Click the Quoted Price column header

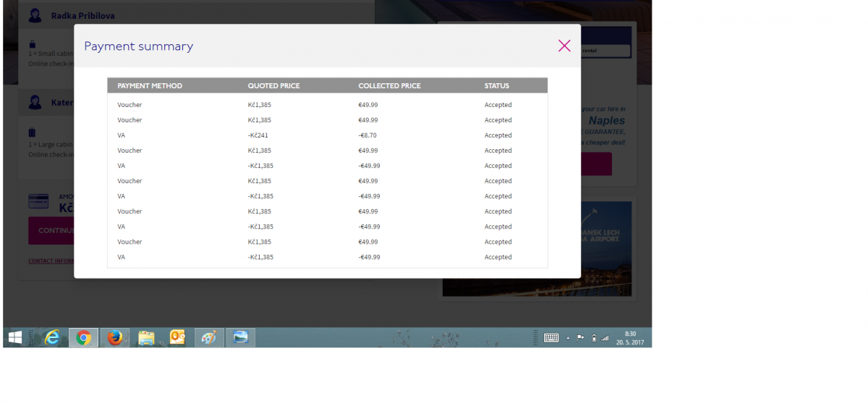pos(273,85)
